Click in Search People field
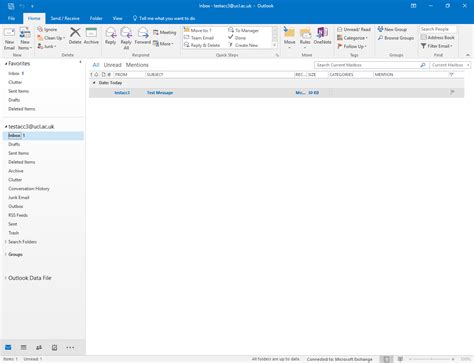The width and height of the screenshot is (474, 363). [x=438, y=29]
